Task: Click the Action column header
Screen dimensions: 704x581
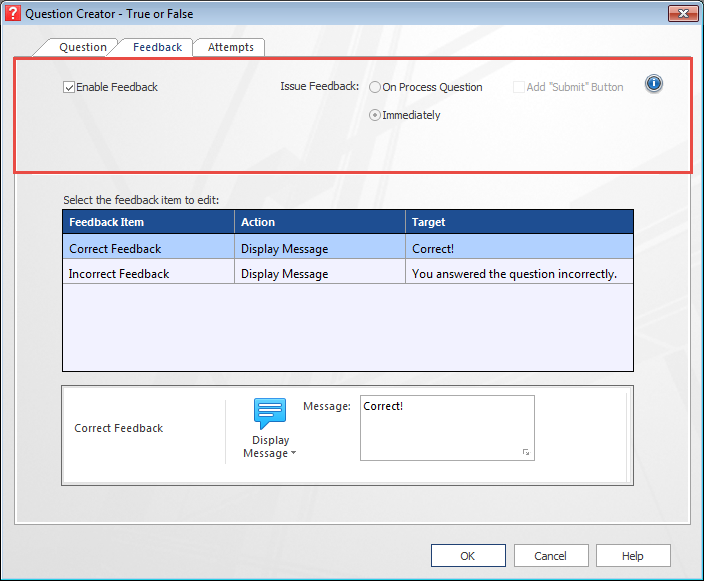Action: 320,222
